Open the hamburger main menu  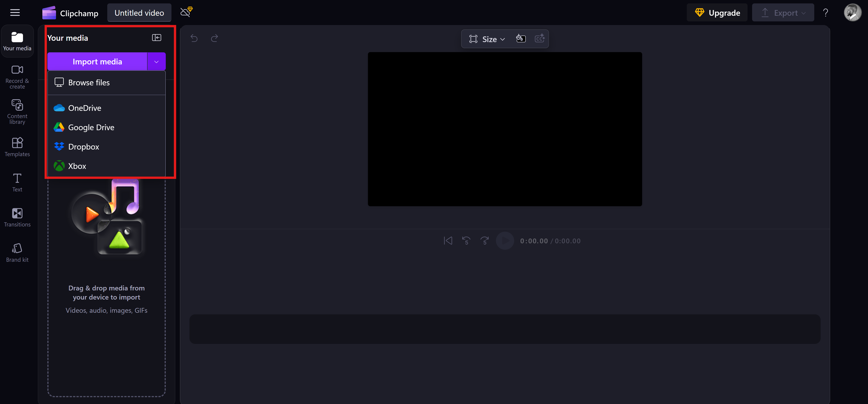(x=15, y=13)
